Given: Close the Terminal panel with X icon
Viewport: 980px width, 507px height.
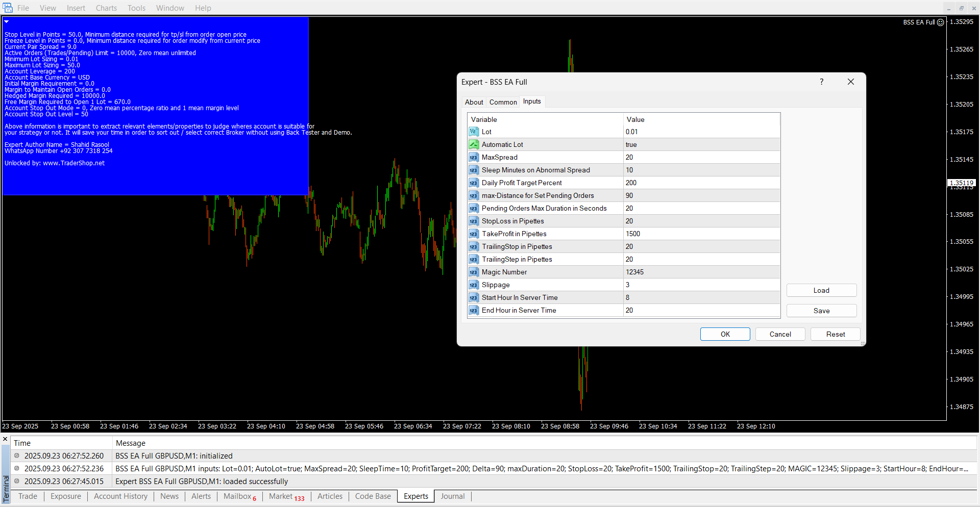Looking at the screenshot, I should [5, 439].
